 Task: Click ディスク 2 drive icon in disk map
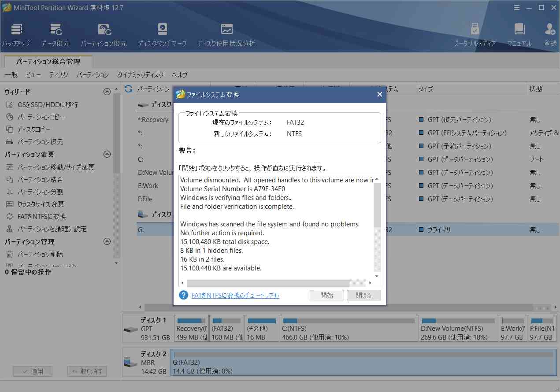pos(131,363)
